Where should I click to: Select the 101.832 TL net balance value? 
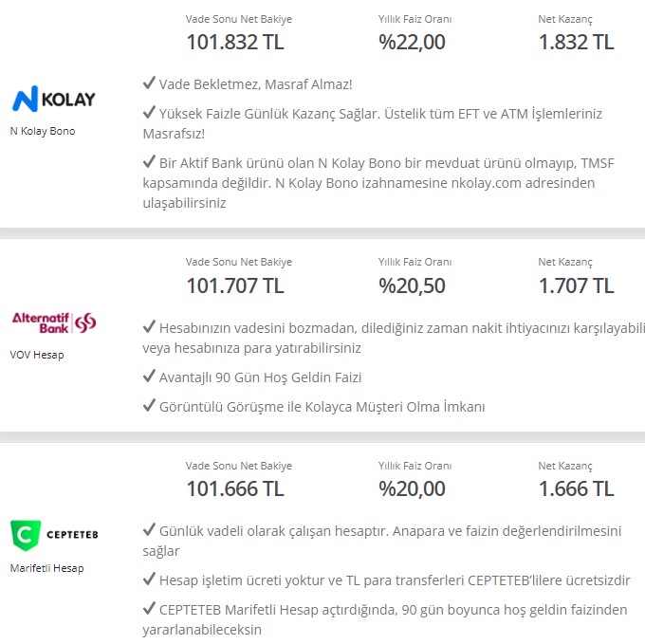point(235,42)
